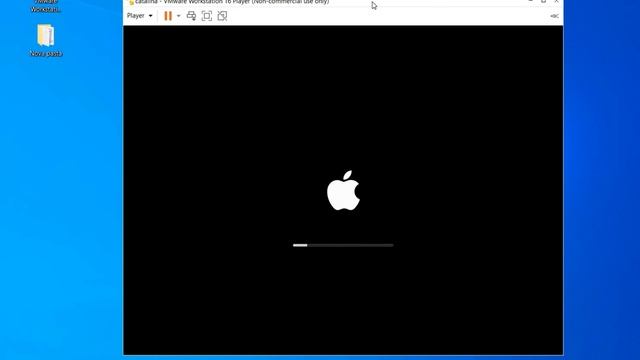Select the Nova pasta folder on desktop
The image size is (640, 360).
(x=46, y=40)
